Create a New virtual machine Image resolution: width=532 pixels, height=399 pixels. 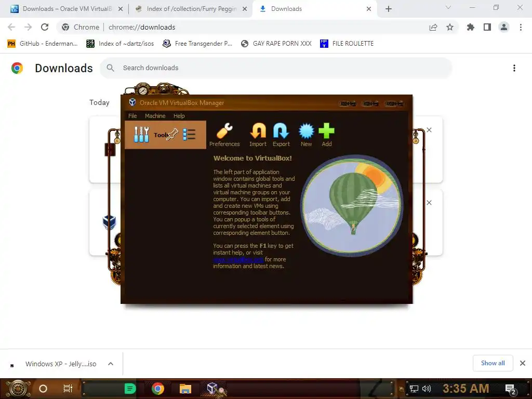tap(306, 135)
